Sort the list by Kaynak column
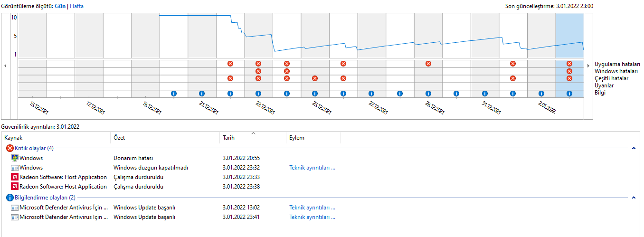644x237 pixels. 13,138
